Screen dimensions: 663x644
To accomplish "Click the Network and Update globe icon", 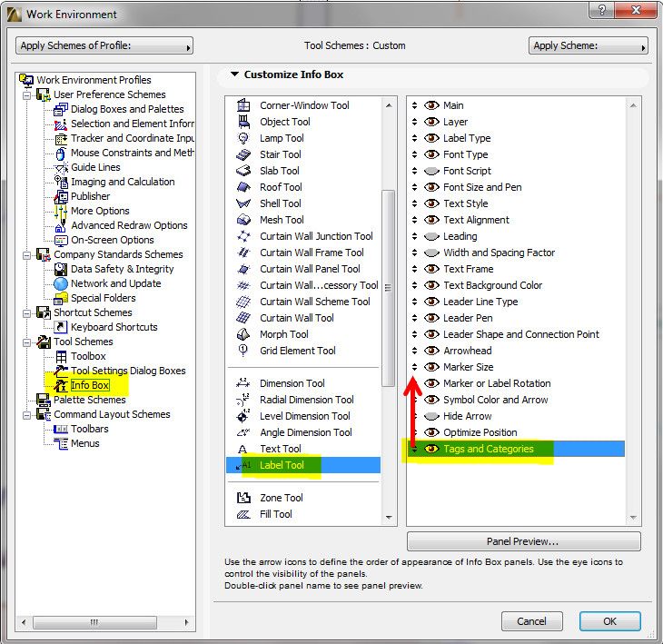I will [x=61, y=283].
